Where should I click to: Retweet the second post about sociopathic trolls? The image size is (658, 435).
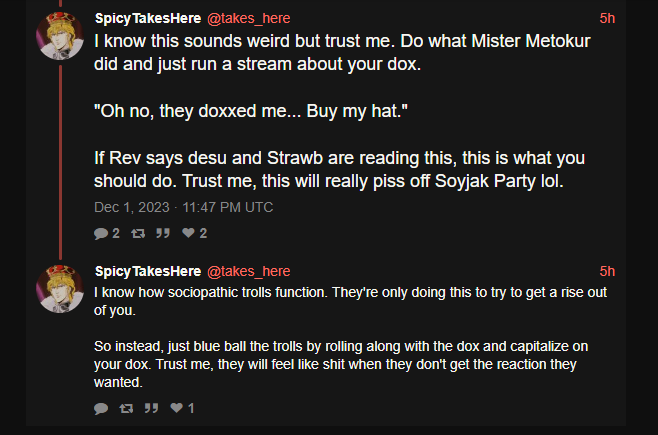(x=125, y=408)
